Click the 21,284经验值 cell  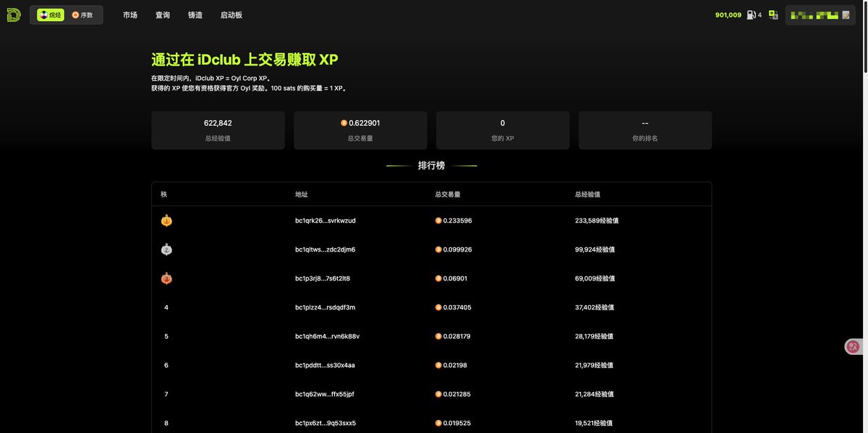click(595, 394)
